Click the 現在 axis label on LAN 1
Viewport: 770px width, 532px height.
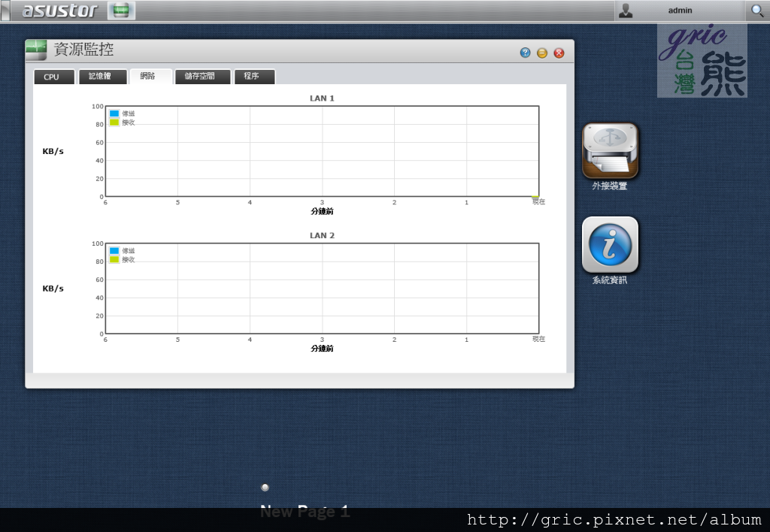538,201
